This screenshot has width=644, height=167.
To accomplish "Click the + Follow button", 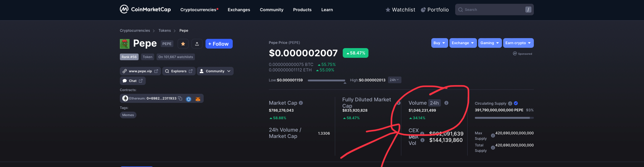I will 219,44.
